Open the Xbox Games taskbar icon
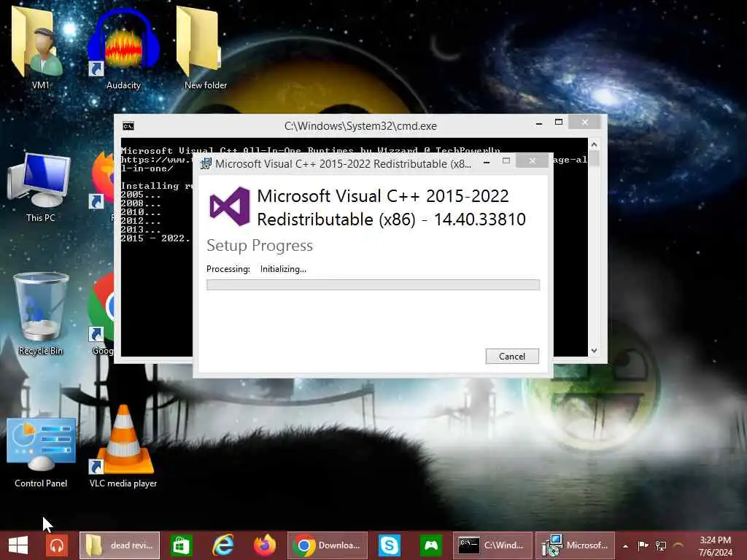 [431, 545]
